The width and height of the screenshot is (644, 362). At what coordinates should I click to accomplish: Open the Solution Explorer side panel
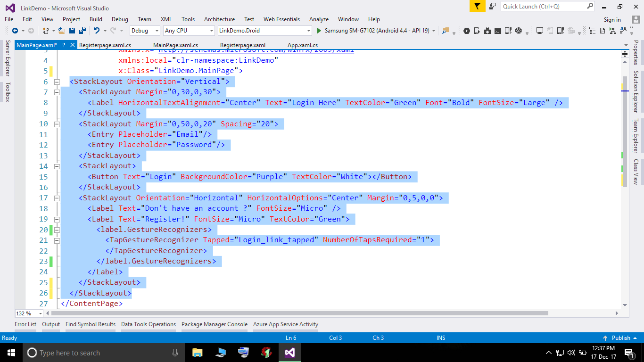click(x=639, y=90)
